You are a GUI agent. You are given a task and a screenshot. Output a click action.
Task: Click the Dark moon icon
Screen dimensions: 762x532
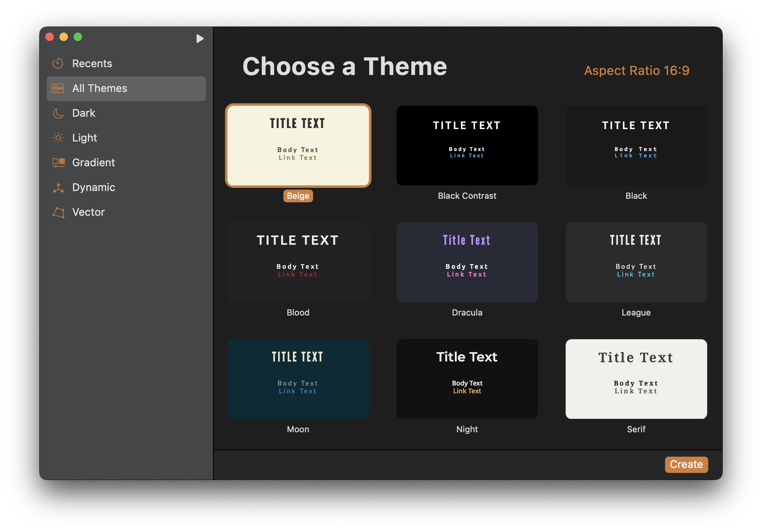pos(58,113)
